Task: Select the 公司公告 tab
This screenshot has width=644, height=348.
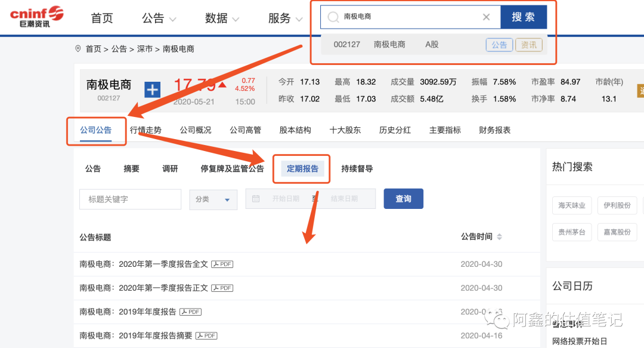Action: 95,130
